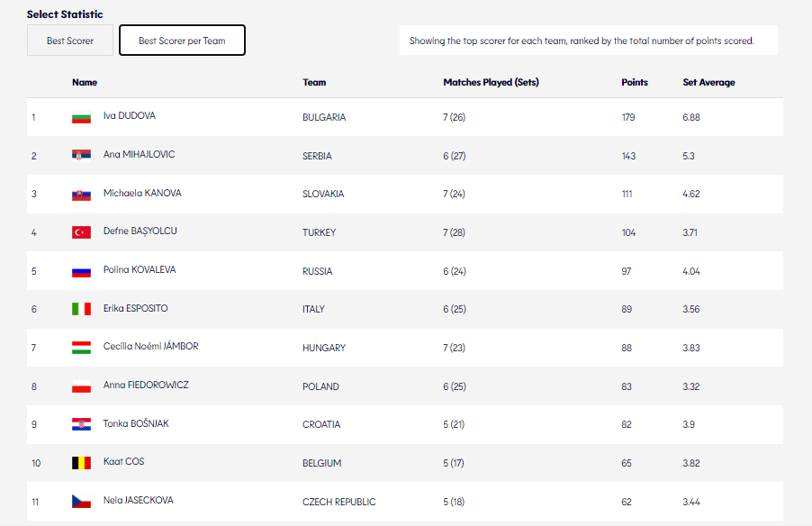Click the Croatia flag icon
Viewport: 812px width, 526px height.
coord(81,424)
